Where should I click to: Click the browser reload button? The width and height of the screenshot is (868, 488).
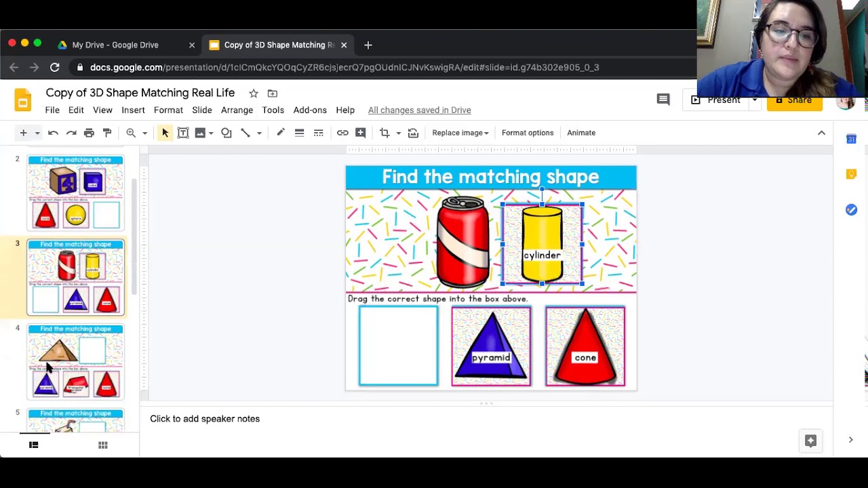pos(55,67)
